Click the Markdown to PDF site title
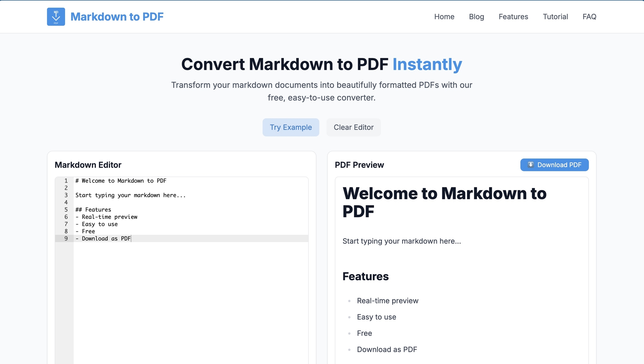This screenshot has width=644, height=364. pos(117,17)
